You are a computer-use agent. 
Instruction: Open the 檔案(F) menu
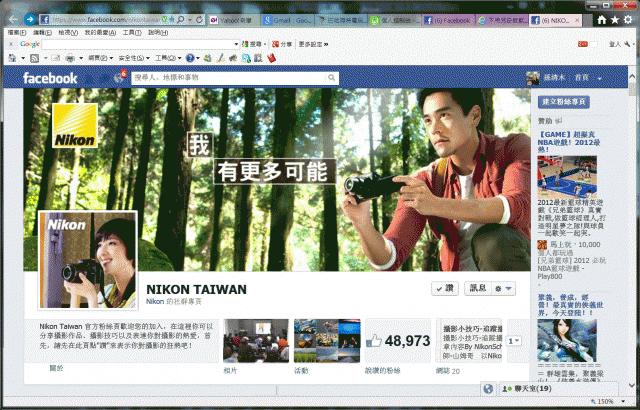click(x=16, y=33)
